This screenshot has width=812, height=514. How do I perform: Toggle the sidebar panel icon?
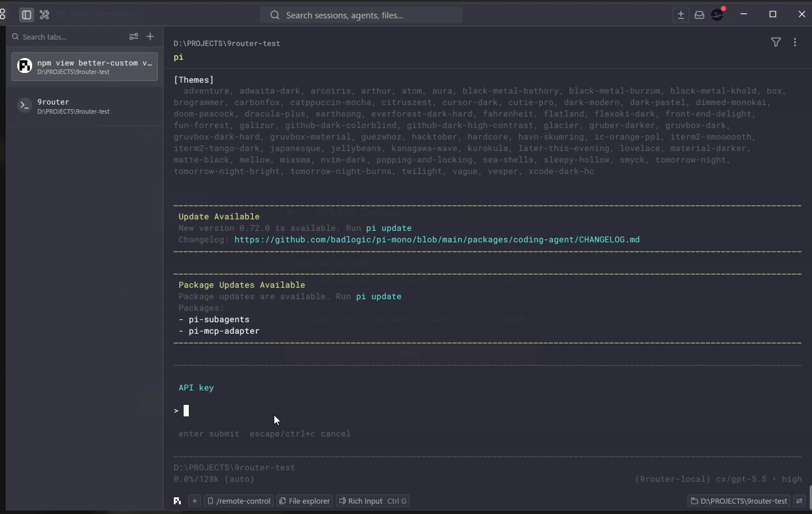click(26, 15)
